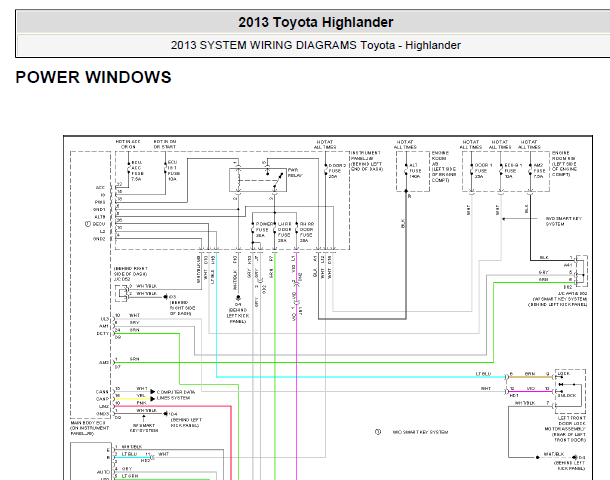The image size is (610, 480).
Task: Select the ECU-B 1 FUSE label
Action: coord(513,171)
